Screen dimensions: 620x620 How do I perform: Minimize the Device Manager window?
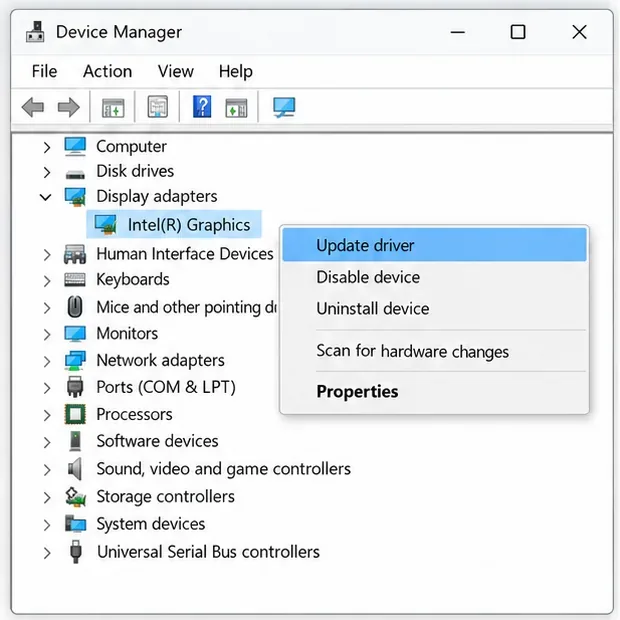(x=457, y=32)
